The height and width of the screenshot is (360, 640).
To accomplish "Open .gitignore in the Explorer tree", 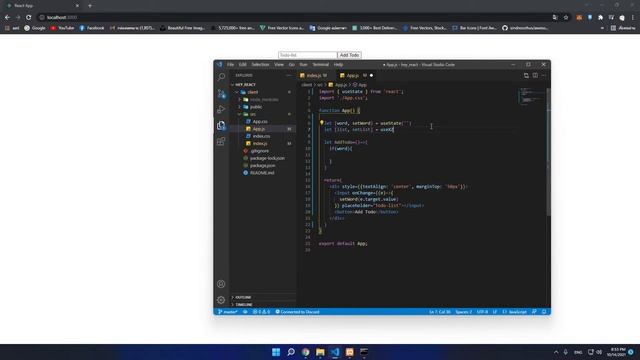I will 259,151.
